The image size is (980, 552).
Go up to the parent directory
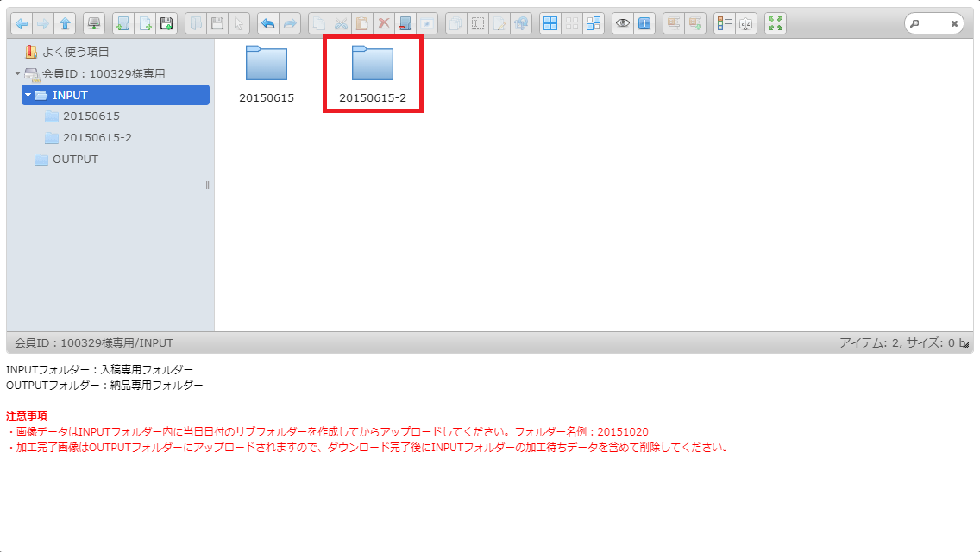(66, 24)
